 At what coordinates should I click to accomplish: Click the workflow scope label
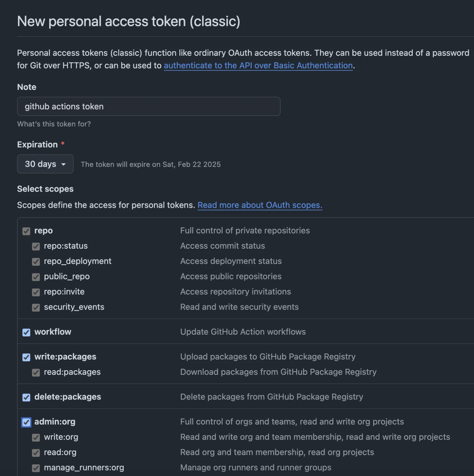pyautogui.click(x=53, y=332)
